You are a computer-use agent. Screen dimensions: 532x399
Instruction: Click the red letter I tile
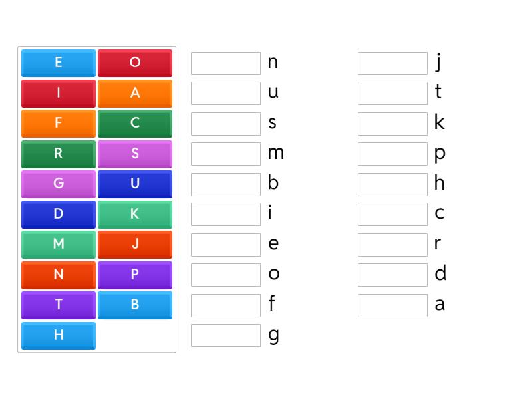pos(58,93)
